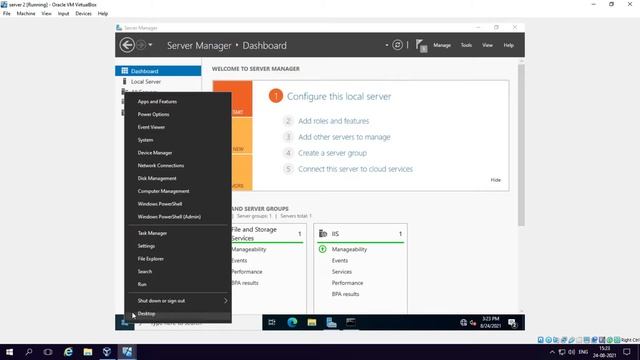Click the forward navigation arrow in Server Manager

pos(141,45)
